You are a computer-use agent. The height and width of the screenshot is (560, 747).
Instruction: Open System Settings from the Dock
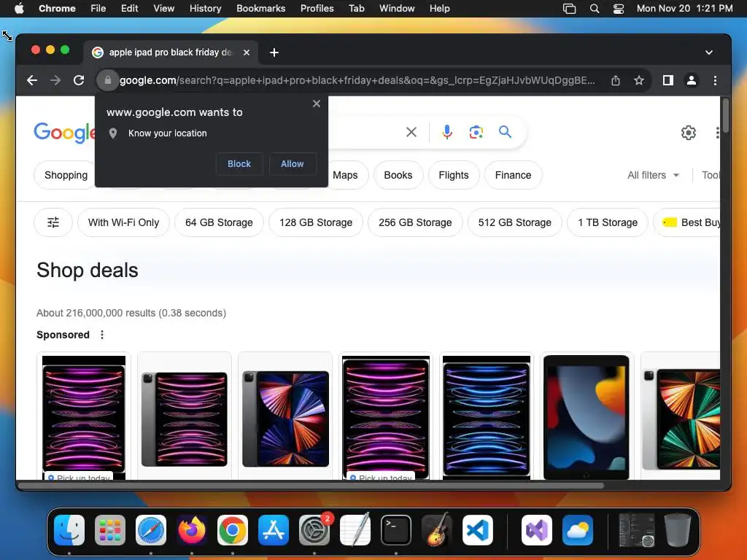[314, 530]
